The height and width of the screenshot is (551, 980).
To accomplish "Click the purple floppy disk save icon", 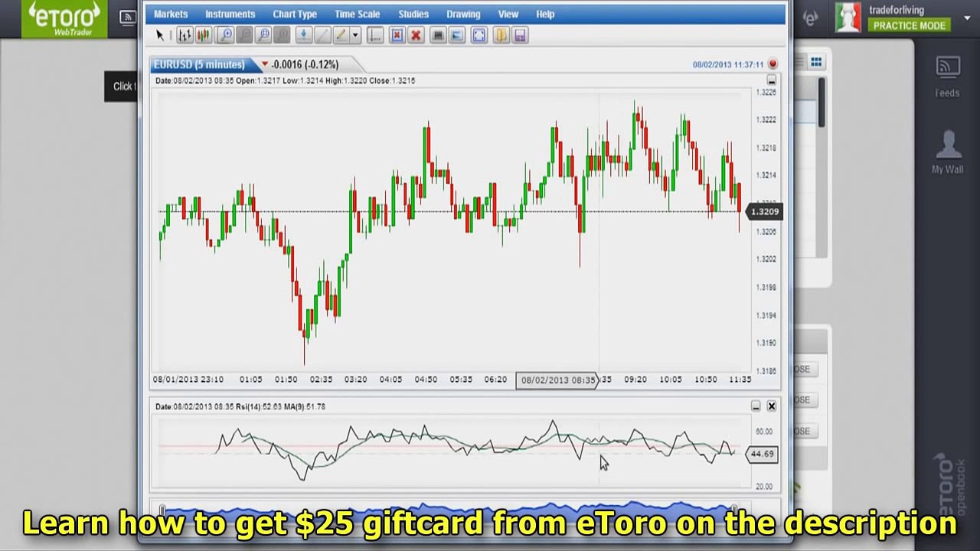I will [x=520, y=35].
